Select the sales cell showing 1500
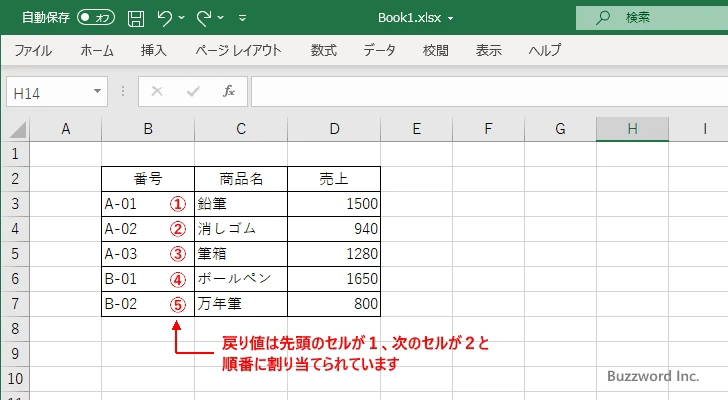The image size is (728, 400). tap(334, 204)
